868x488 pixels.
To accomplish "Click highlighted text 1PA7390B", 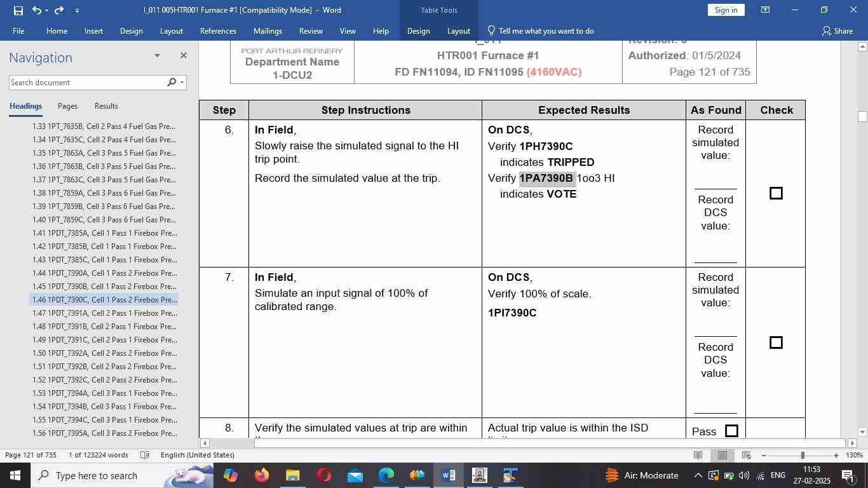I will pos(546,178).
